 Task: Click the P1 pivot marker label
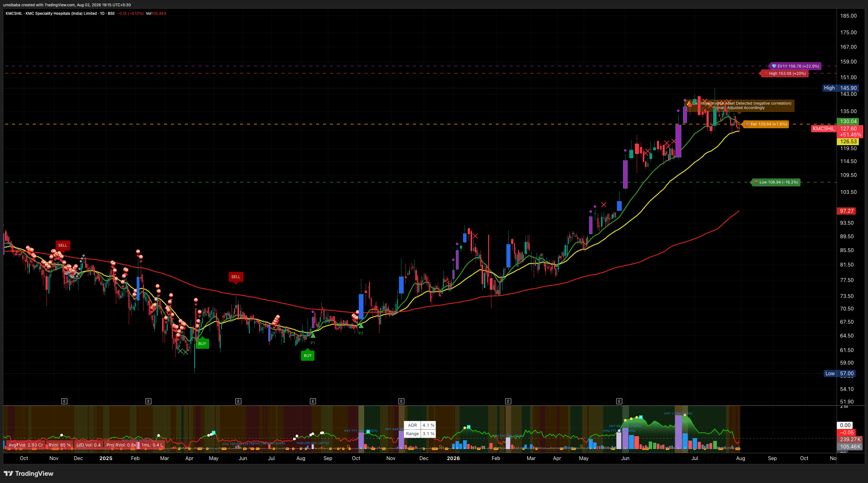click(x=313, y=343)
